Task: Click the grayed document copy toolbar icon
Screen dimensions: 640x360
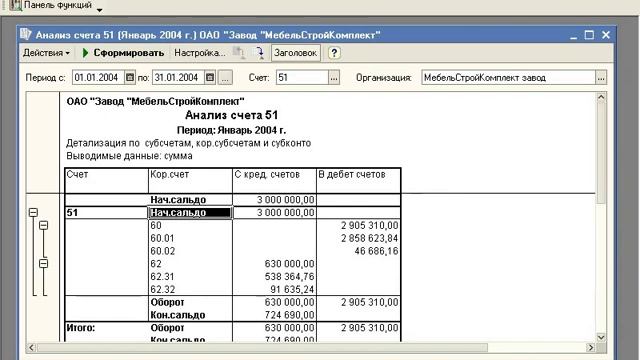Action: click(x=239, y=53)
